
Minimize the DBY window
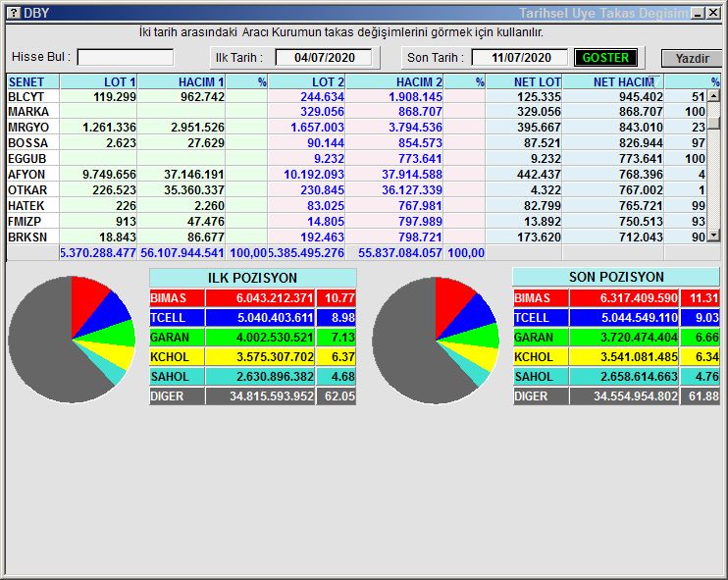pos(698,13)
